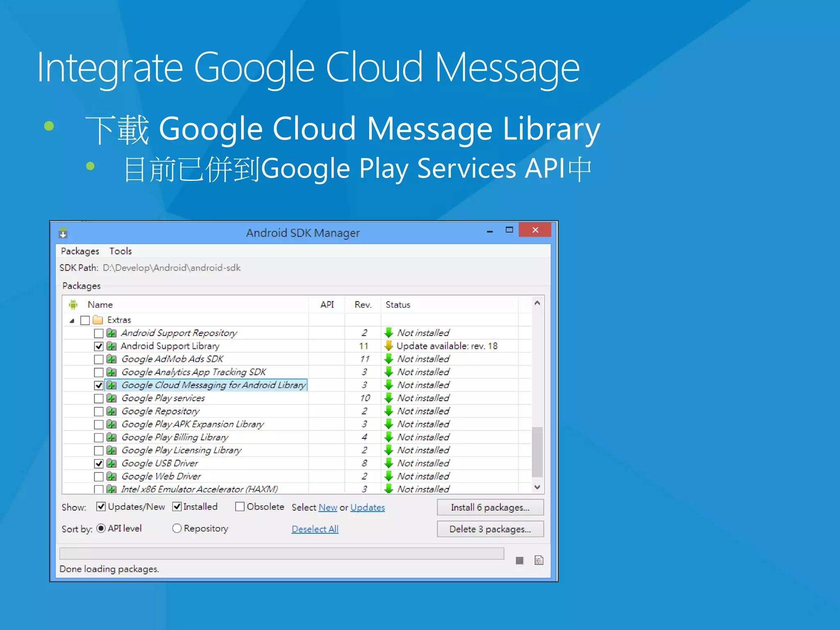Click the stop icon beside progress bar
This screenshot has height=630, width=840.
tap(519, 560)
